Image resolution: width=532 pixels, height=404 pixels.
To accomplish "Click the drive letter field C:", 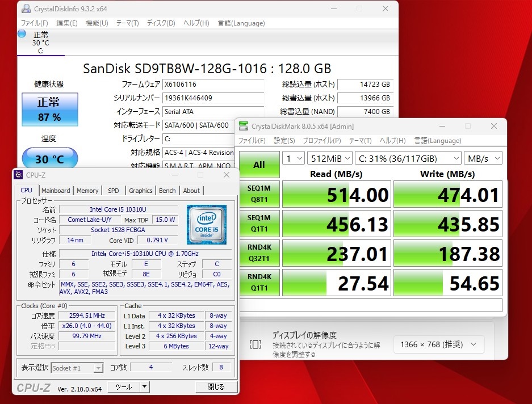I will point(199,139).
